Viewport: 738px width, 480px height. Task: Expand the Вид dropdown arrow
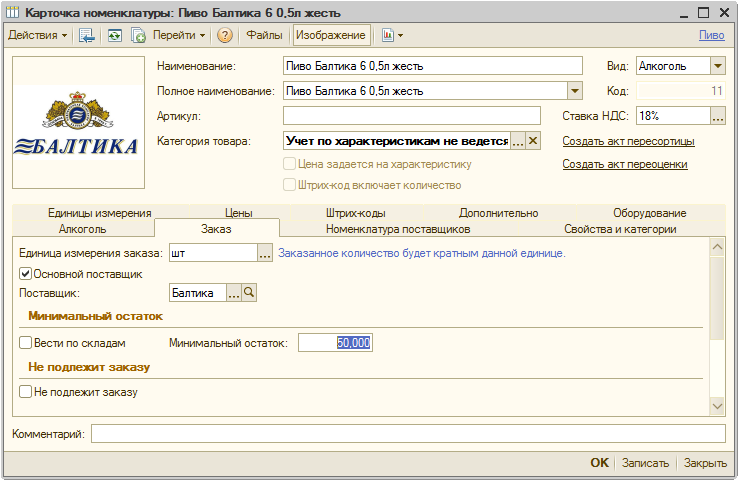tap(718, 66)
